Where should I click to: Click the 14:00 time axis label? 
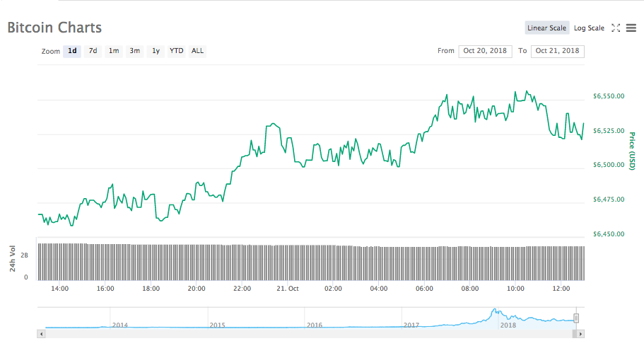59,289
